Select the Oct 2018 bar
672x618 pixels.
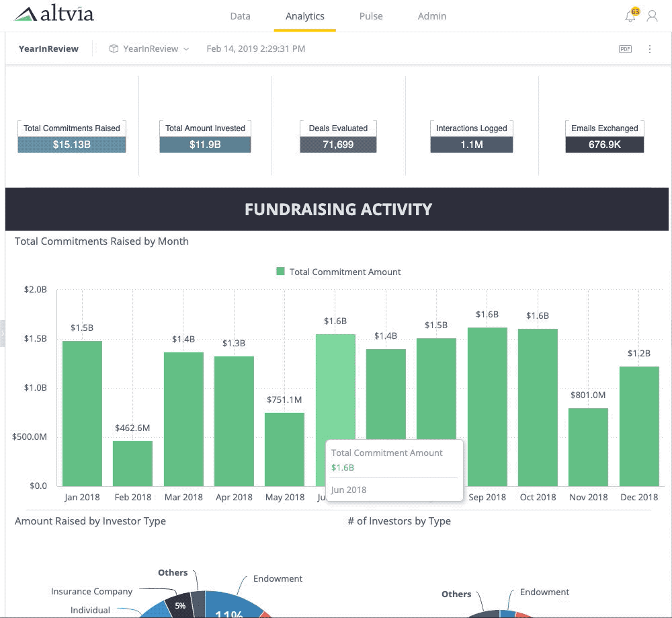pyautogui.click(x=538, y=408)
